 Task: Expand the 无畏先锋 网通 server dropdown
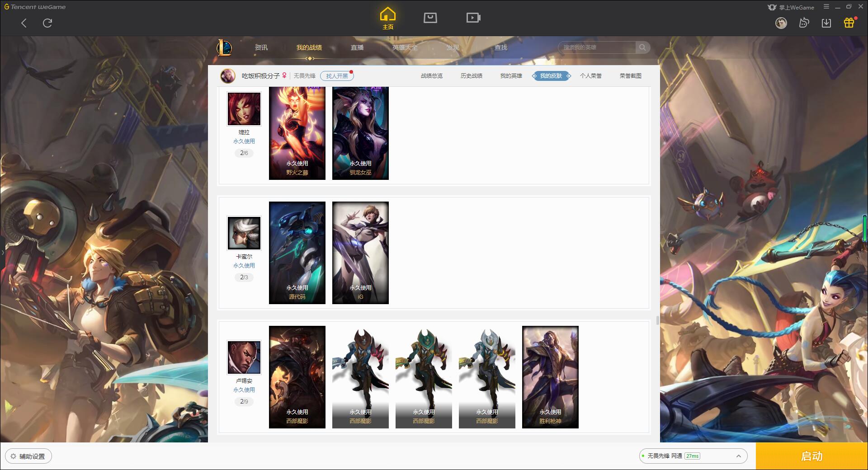[x=693, y=456]
